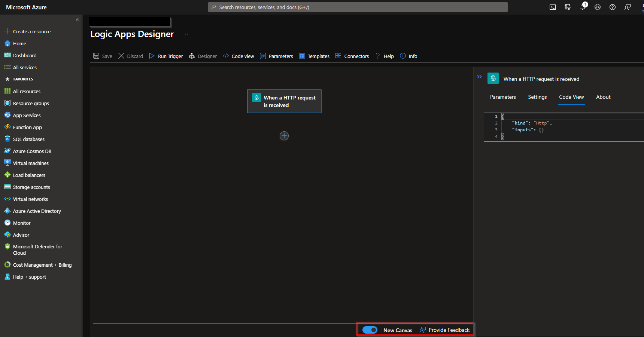
Task: Switch to Parameters tab in trigger panel
Action: [x=503, y=97]
